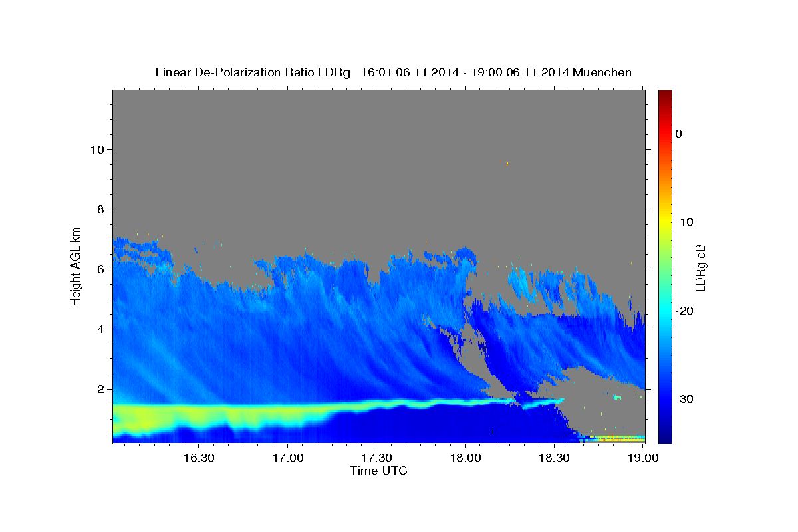The image size is (798, 532).
Task: Click the colorbar value "-10"
Action: 685,222
